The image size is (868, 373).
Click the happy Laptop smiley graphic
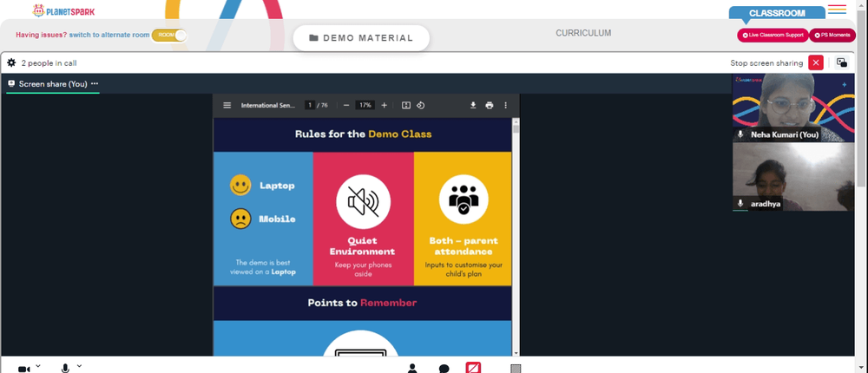pos(240,185)
